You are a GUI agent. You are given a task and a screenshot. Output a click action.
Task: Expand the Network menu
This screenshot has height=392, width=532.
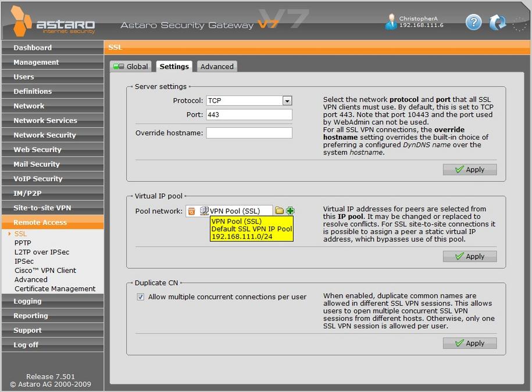point(53,106)
